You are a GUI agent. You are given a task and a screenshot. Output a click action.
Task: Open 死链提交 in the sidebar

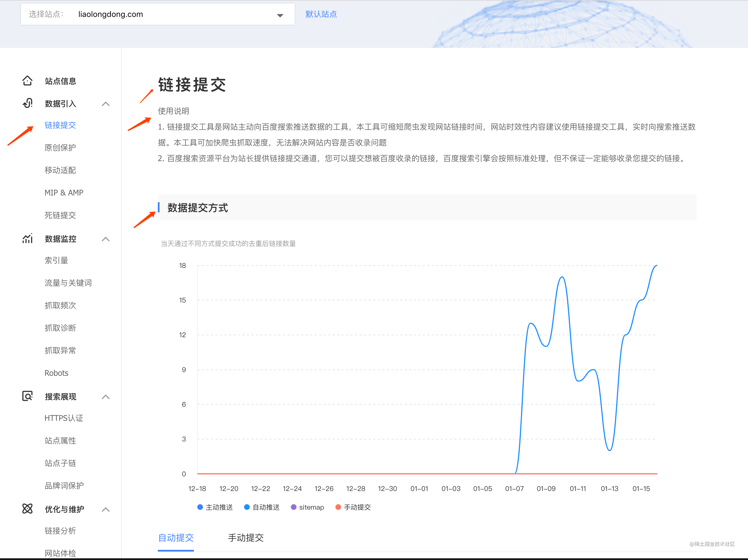coord(60,215)
